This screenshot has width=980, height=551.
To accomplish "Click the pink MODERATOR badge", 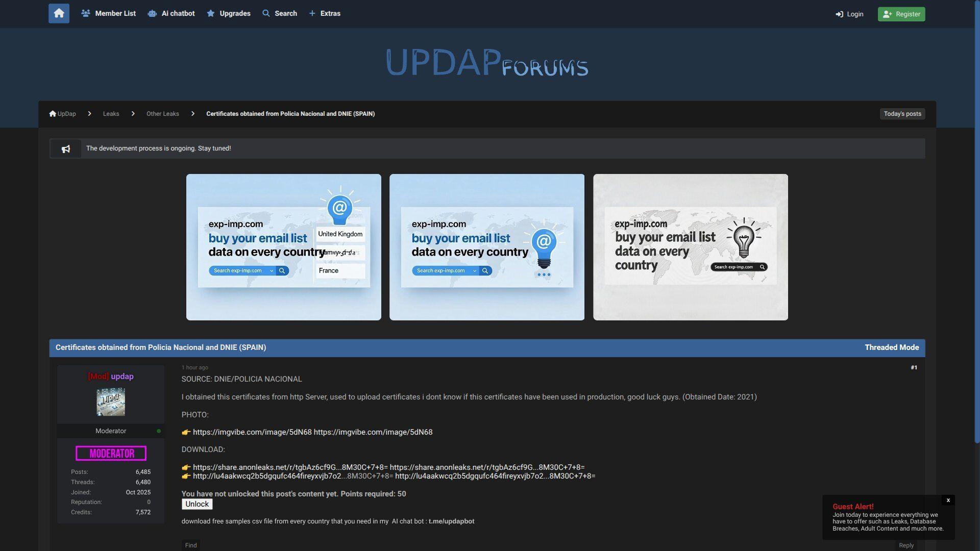I will pos(111,454).
